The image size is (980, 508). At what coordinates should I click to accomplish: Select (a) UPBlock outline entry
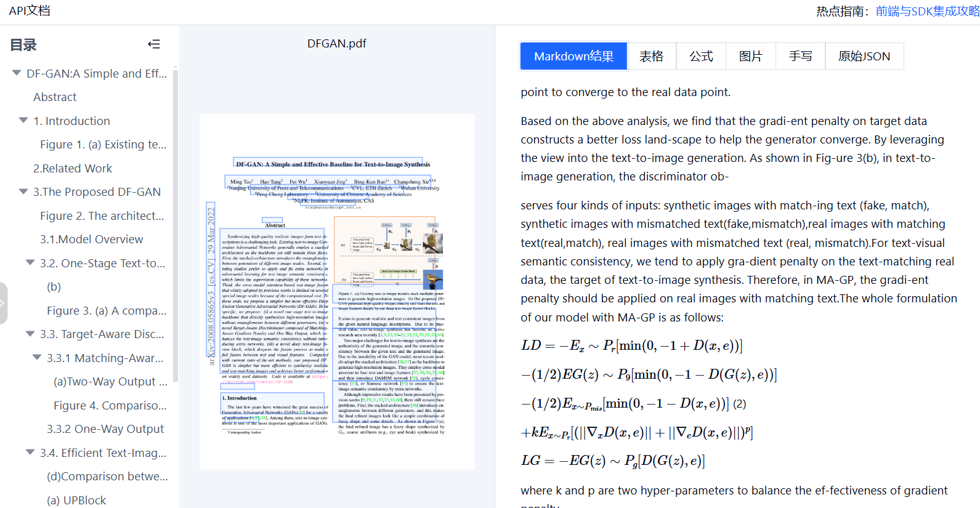coord(76,500)
